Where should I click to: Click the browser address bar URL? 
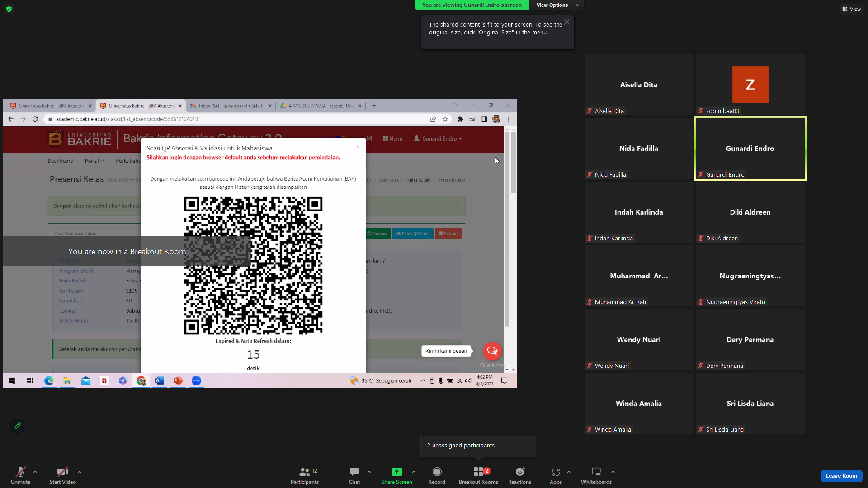[127, 119]
